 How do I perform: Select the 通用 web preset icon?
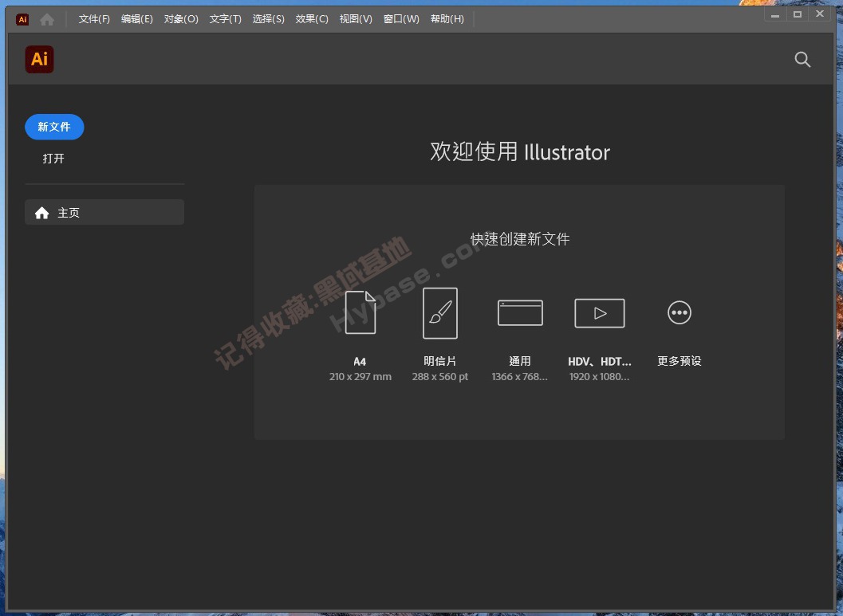[x=520, y=312]
